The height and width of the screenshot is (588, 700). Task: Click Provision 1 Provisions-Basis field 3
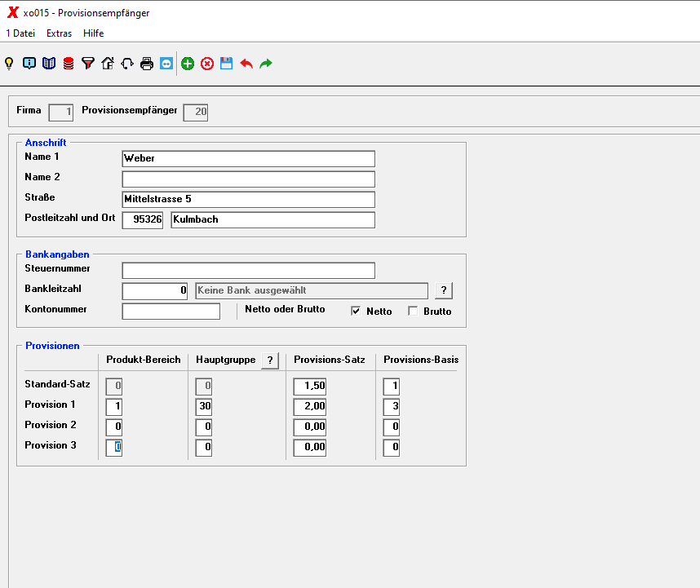point(391,406)
